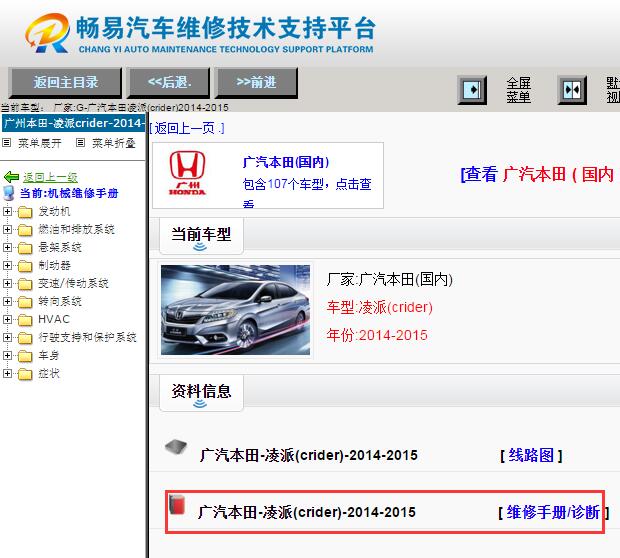The height and width of the screenshot is (558, 620).
Task: Expand the 变速/传动系统 tree node
Action: (7, 283)
